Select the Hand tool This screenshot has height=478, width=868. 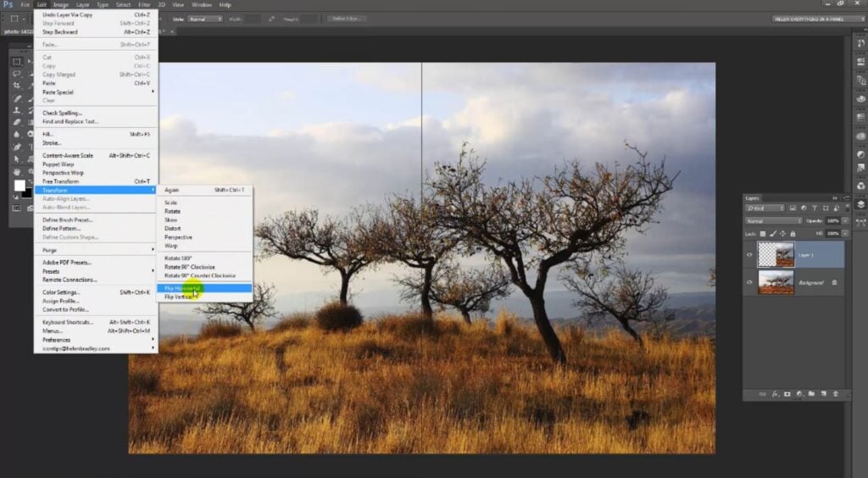pyautogui.click(x=16, y=172)
